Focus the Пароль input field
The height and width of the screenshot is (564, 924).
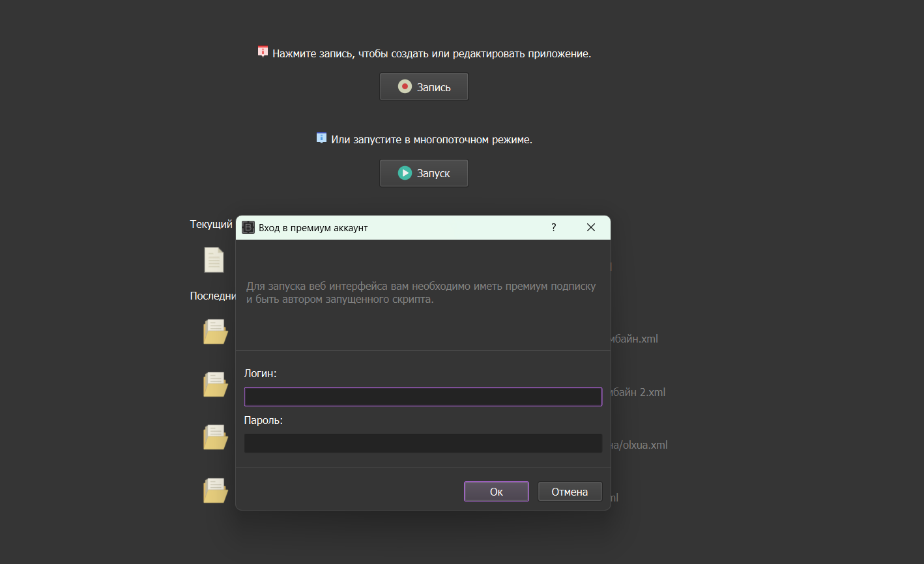point(423,443)
